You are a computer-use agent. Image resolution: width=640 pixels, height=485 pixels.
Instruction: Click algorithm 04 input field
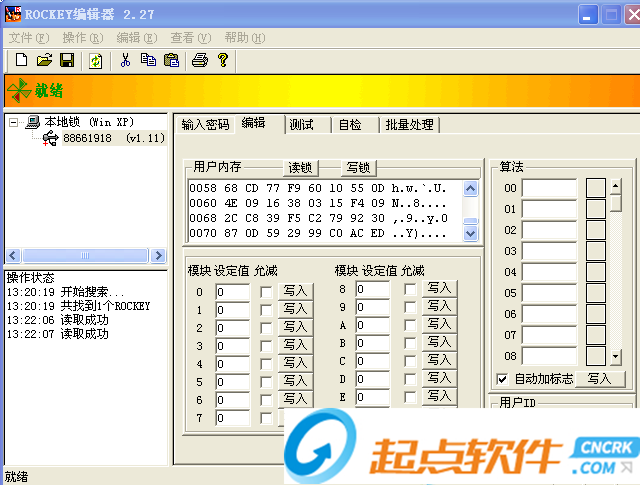click(549, 272)
